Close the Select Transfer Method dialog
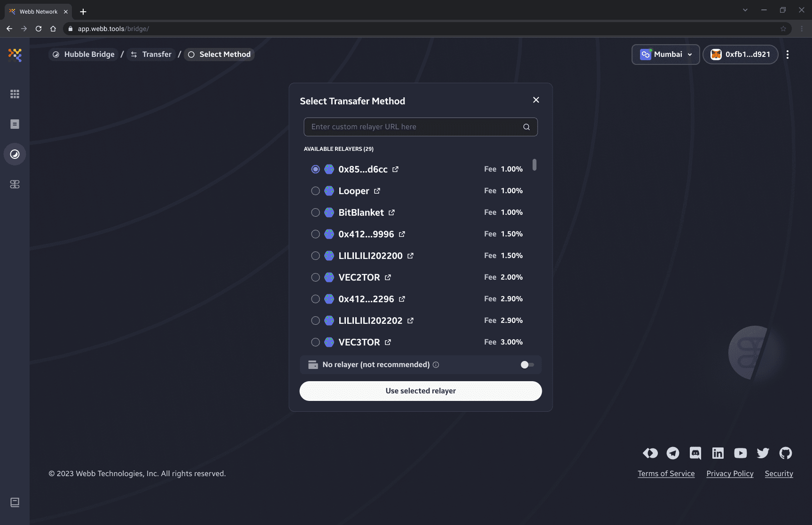The height and width of the screenshot is (525, 812). [x=536, y=100]
